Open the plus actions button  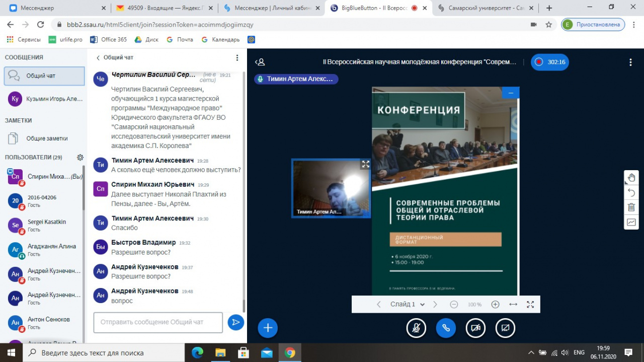268,328
